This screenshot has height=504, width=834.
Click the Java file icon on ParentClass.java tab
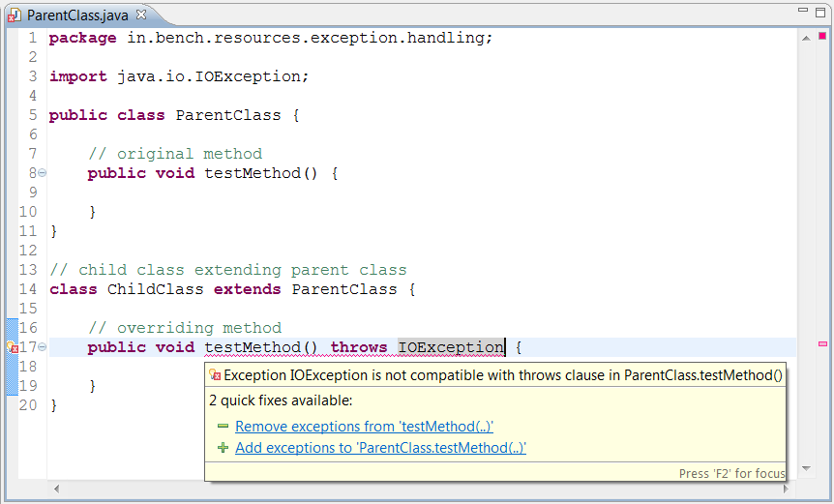[x=15, y=16]
